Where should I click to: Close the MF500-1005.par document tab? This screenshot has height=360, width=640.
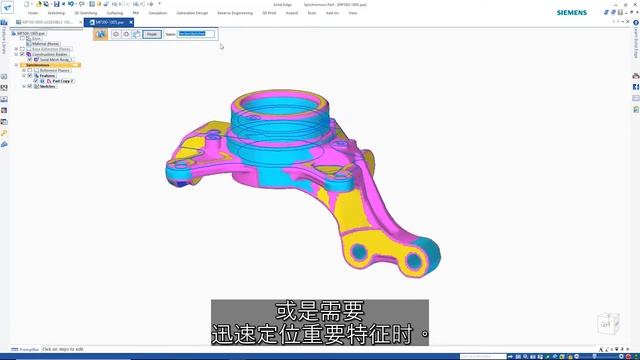[x=131, y=22]
